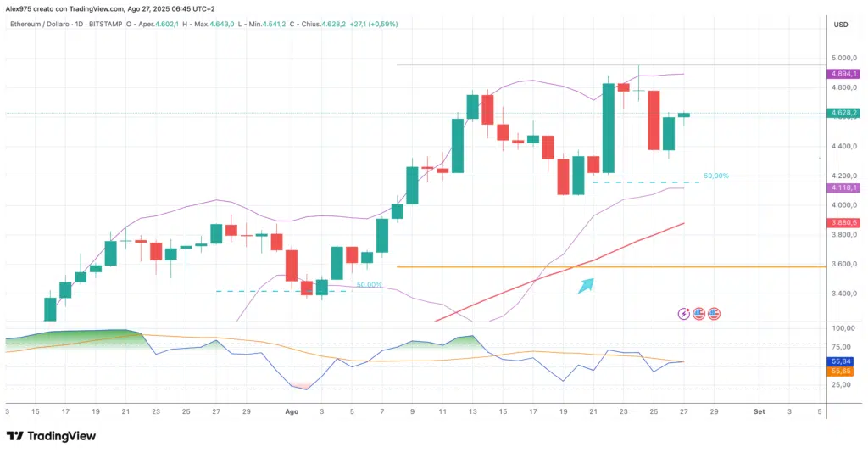Click the TradingView logo
This screenshot has width=868, height=453.
point(51,436)
